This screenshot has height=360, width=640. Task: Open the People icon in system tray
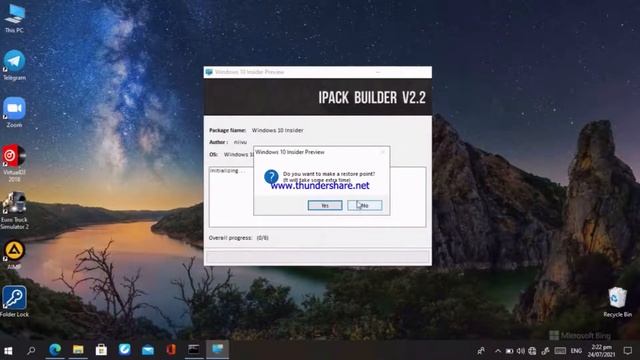(x=482, y=351)
